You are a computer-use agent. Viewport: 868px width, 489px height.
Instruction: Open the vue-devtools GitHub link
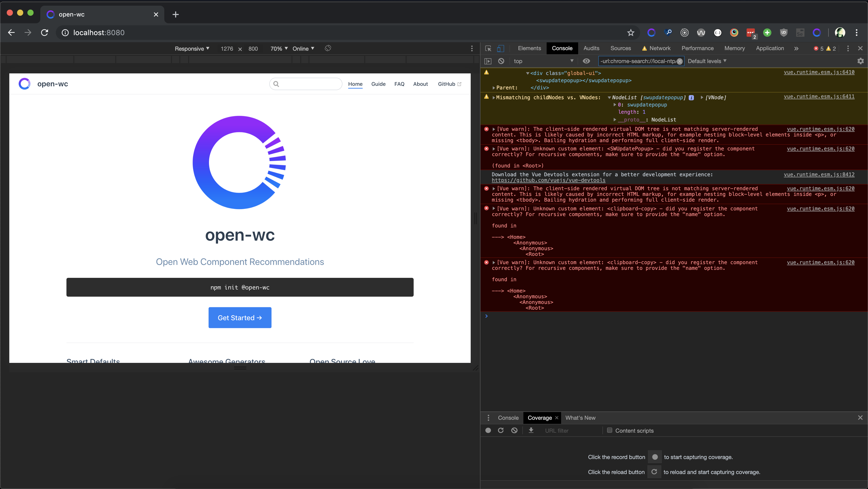(548, 180)
